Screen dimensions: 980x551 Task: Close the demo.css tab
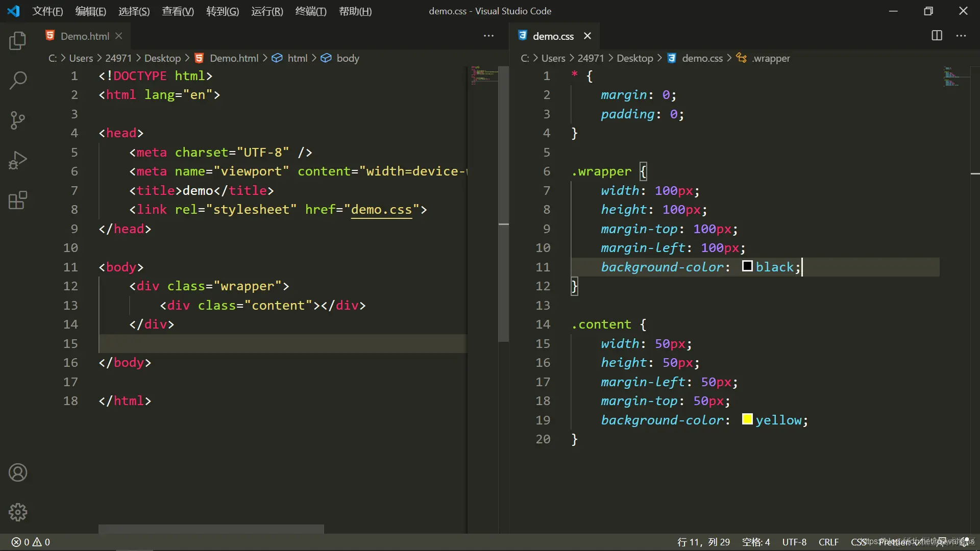tap(587, 36)
